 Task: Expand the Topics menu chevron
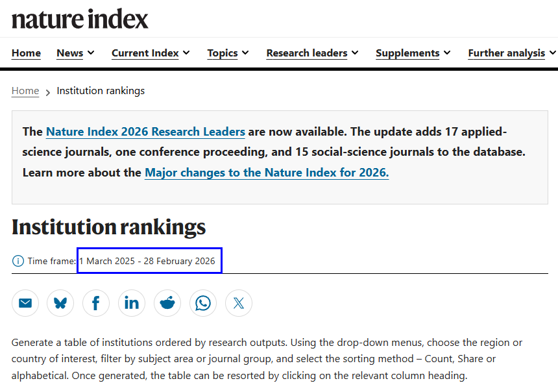click(245, 53)
